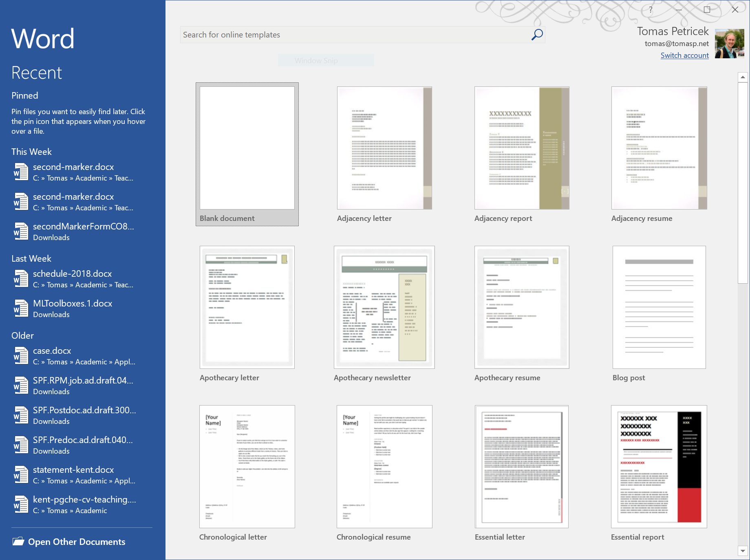The width and height of the screenshot is (750, 560).
Task: Pick the Apothecary letter template
Action: pos(247,313)
